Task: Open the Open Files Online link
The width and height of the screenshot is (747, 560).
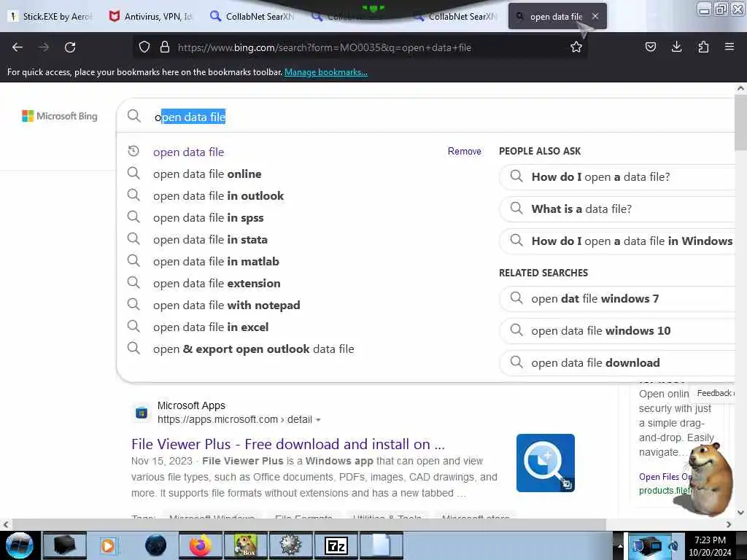Action: 665,477
